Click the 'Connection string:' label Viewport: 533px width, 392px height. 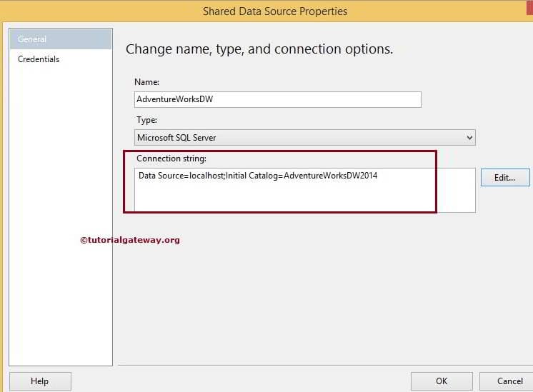pyautogui.click(x=171, y=159)
